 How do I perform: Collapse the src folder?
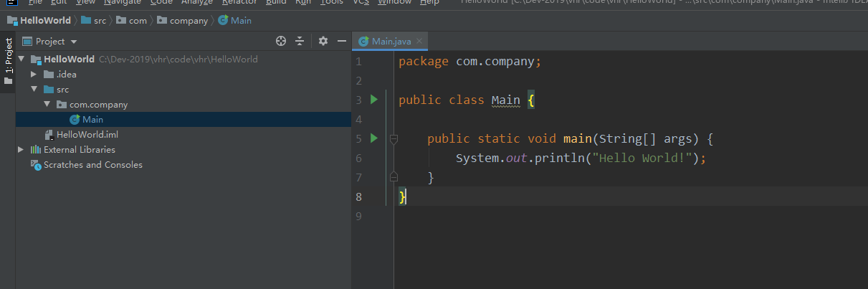click(x=34, y=90)
